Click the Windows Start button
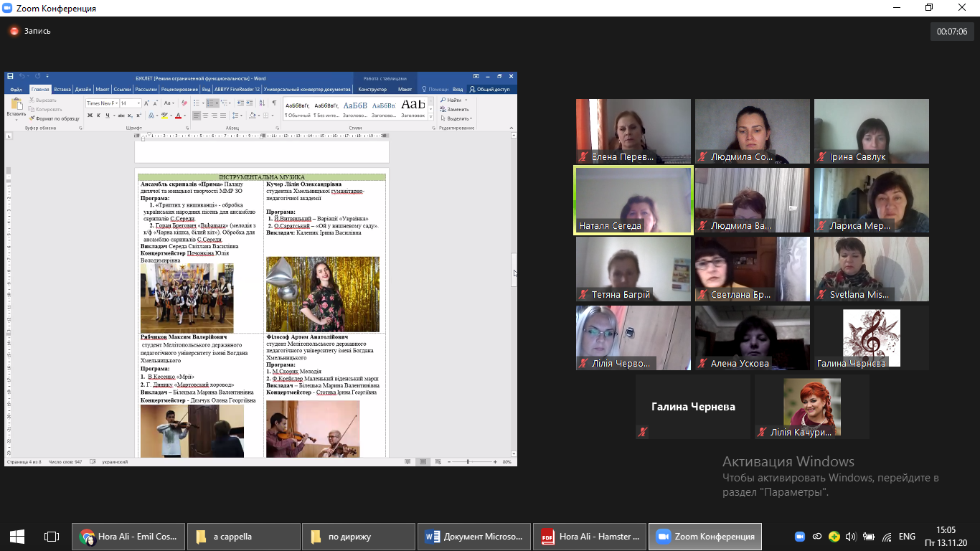 tap(17, 537)
